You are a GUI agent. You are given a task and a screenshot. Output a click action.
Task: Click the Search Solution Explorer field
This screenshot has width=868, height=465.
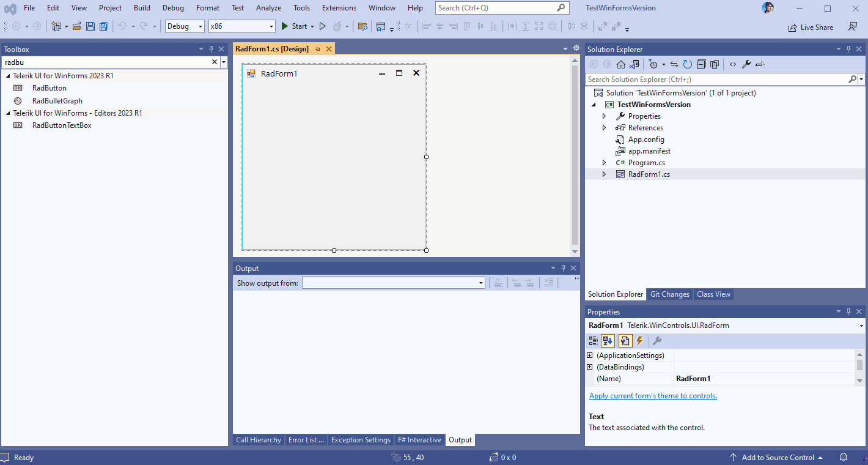point(716,80)
